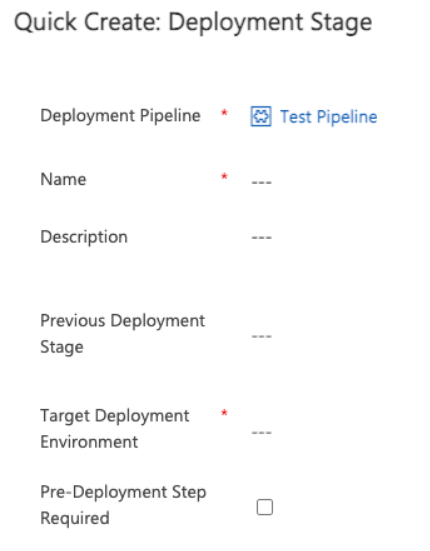
Task: Click the word Stage under Previous Deployment
Action: click(x=62, y=347)
